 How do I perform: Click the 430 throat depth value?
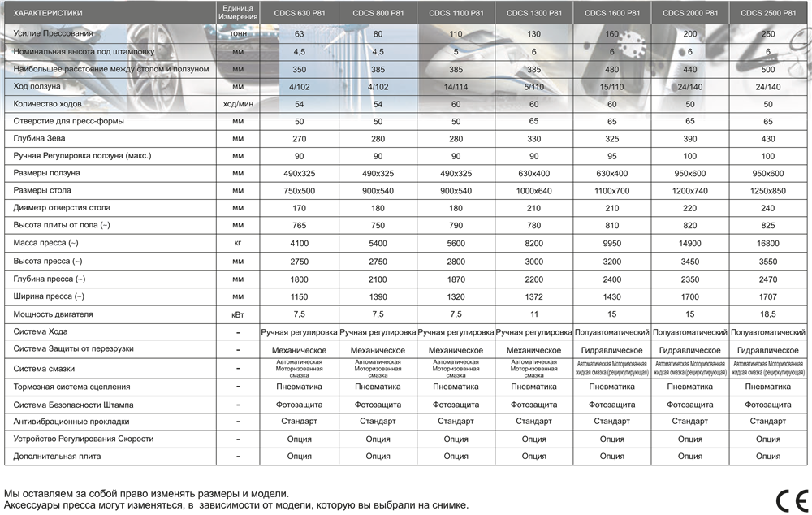(768, 139)
